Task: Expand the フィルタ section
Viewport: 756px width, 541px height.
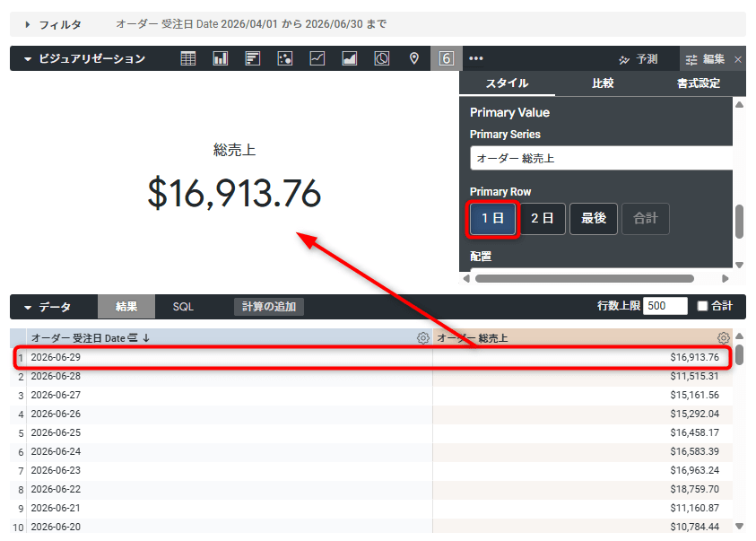Action: [x=28, y=24]
